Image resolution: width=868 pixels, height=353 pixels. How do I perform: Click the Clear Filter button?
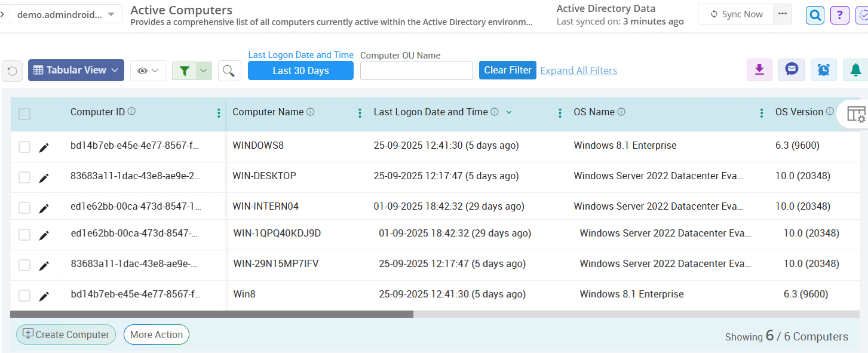[x=507, y=70]
